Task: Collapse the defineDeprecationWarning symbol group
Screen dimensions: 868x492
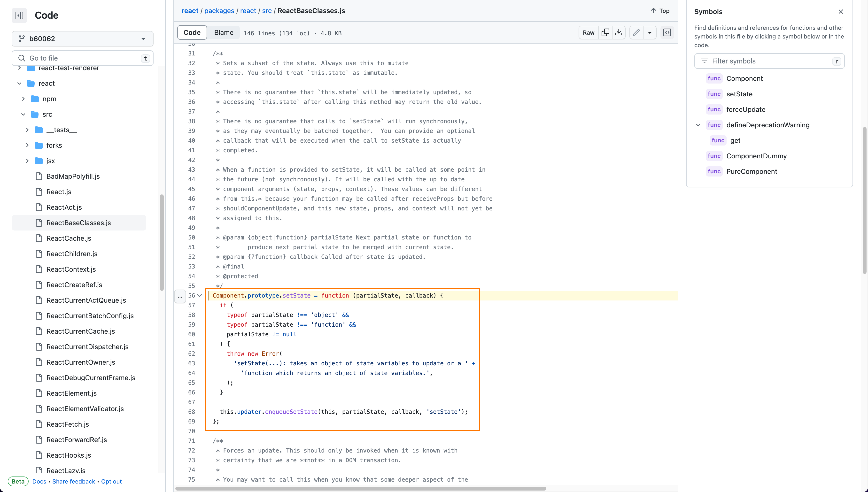Action: pyautogui.click(x=698, y=125)
